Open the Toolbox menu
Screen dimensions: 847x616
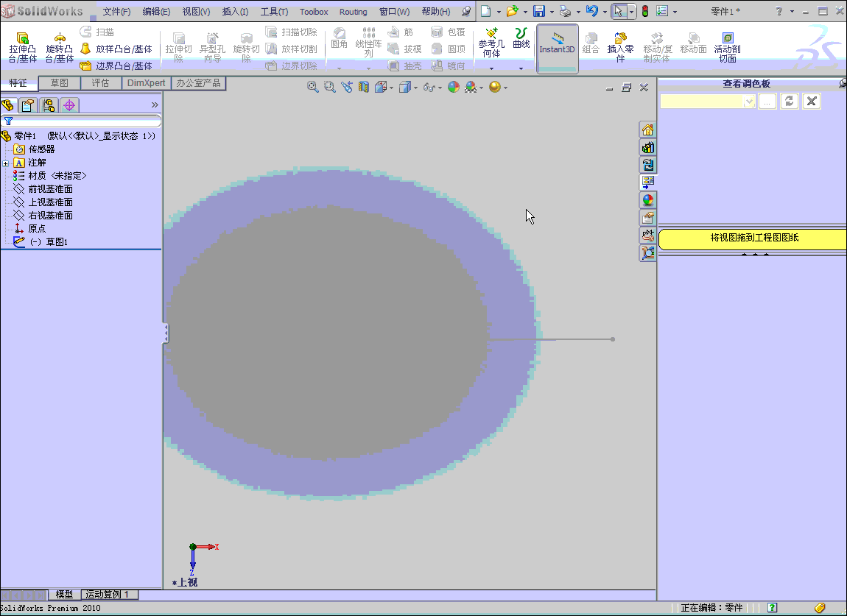[314, 11]
